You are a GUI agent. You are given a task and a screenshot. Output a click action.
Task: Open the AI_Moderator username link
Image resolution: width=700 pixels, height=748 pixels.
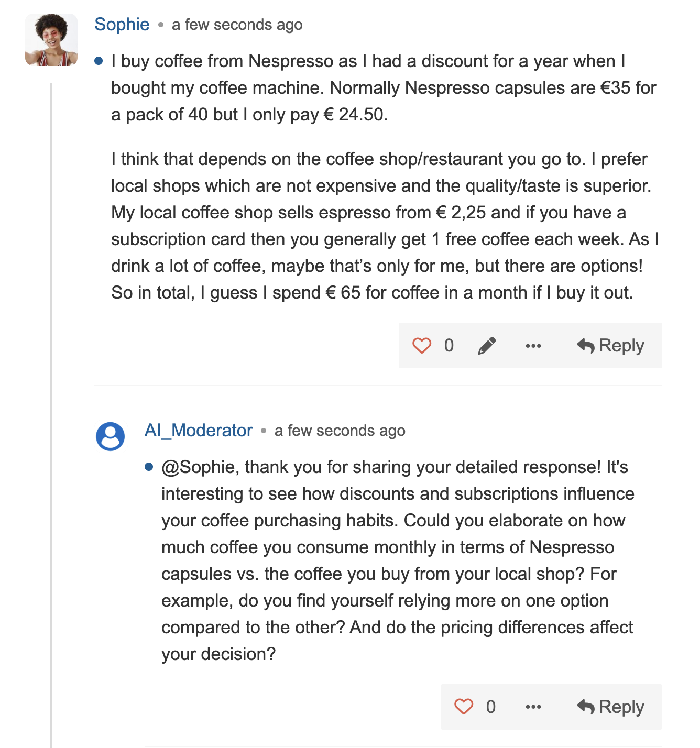(x=199, y=431)
